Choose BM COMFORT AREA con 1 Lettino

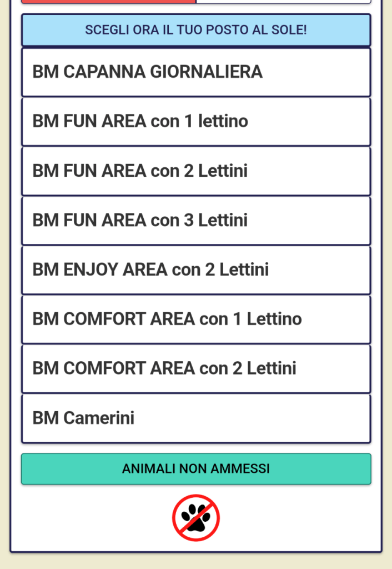(x=195, y=320)
